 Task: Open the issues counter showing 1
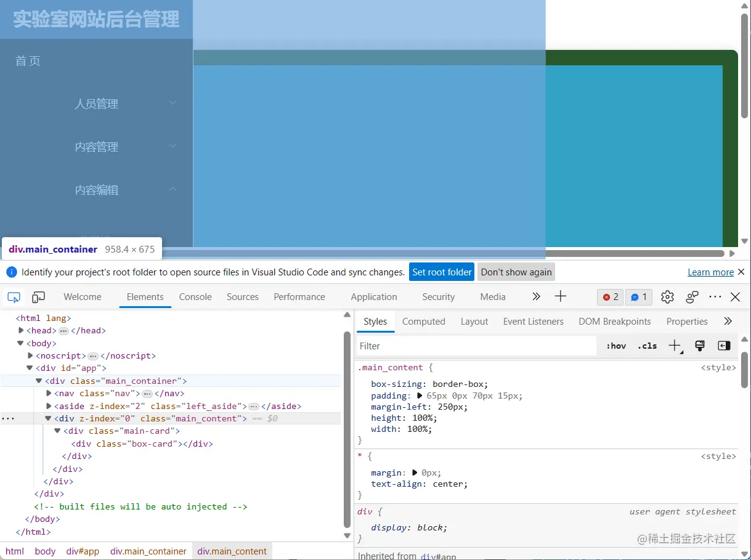click(639, 297)
